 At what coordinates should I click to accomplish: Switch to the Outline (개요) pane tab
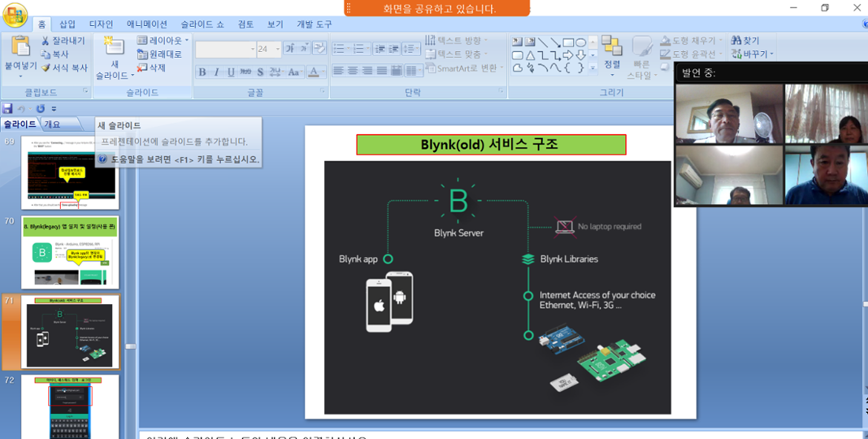click(x=53, y=124)
